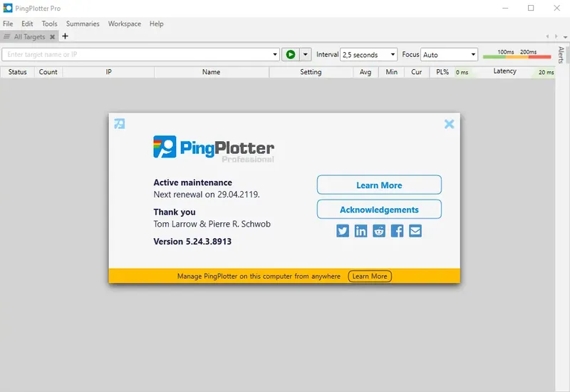The height and width of the screenshot is (392, 570).
Task: Open the Interval 2,5 seconds dropdown
Action: [x=368, y=55]
